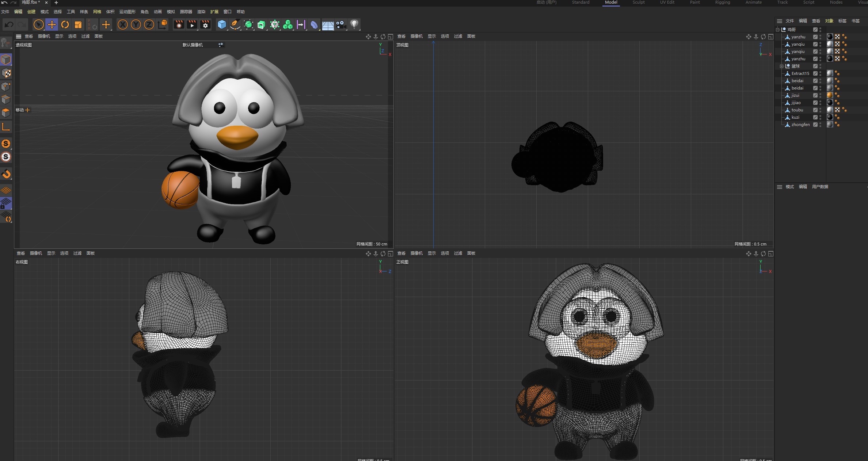
Task: Open the 渲染 main menu
Action: tap(201, 12)
